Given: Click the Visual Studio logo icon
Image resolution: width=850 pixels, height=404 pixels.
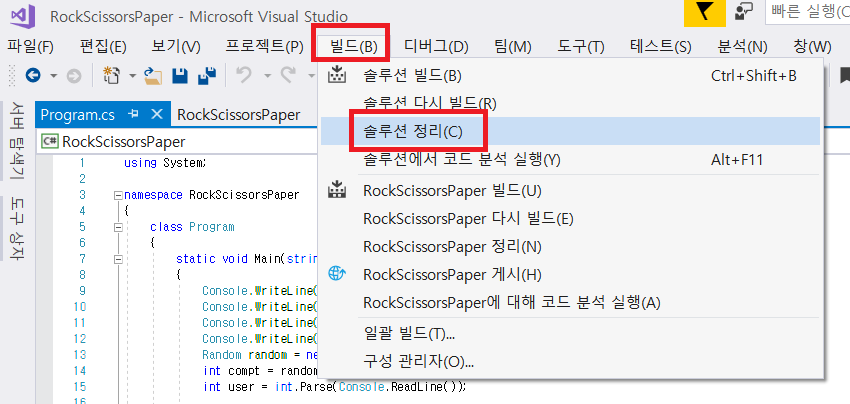Looking at the screenshot, I should pos(22,16).
